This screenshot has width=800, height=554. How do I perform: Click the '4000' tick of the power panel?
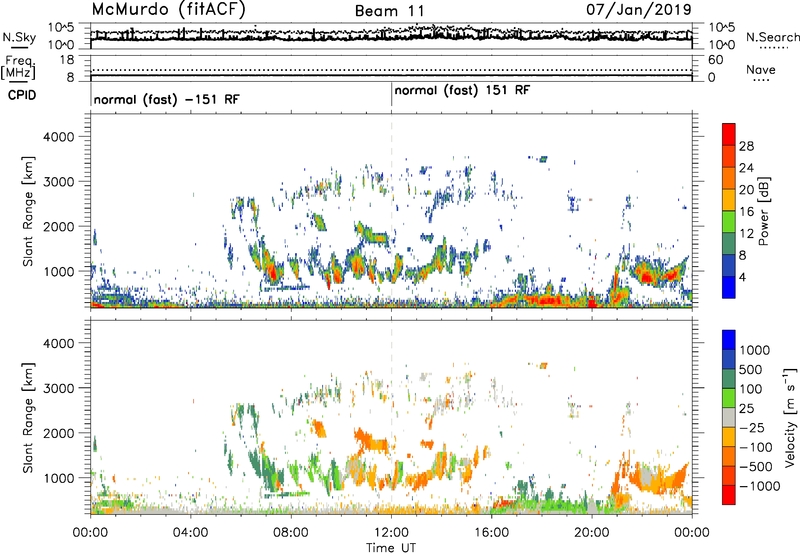coord(59,137)
